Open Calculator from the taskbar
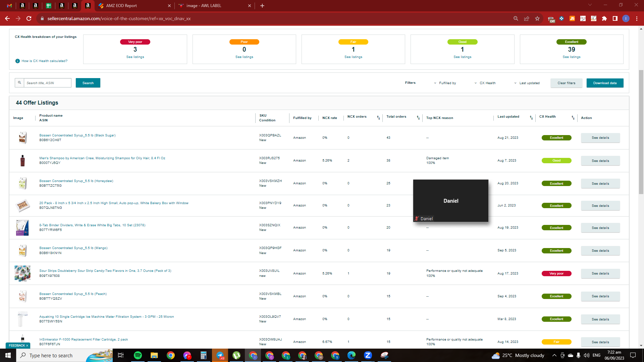The height and width of the screenshot is (362, 644). [x=203, y=355]
